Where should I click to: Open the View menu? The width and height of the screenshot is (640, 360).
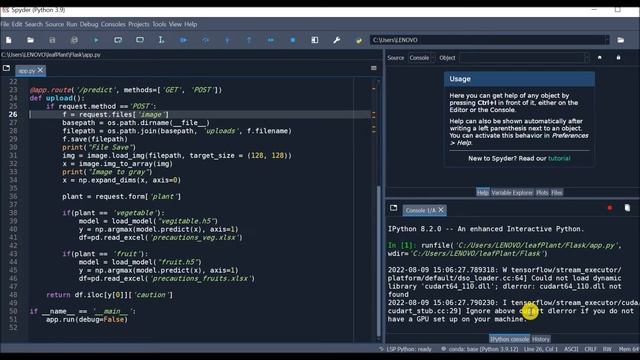[175, 24]
